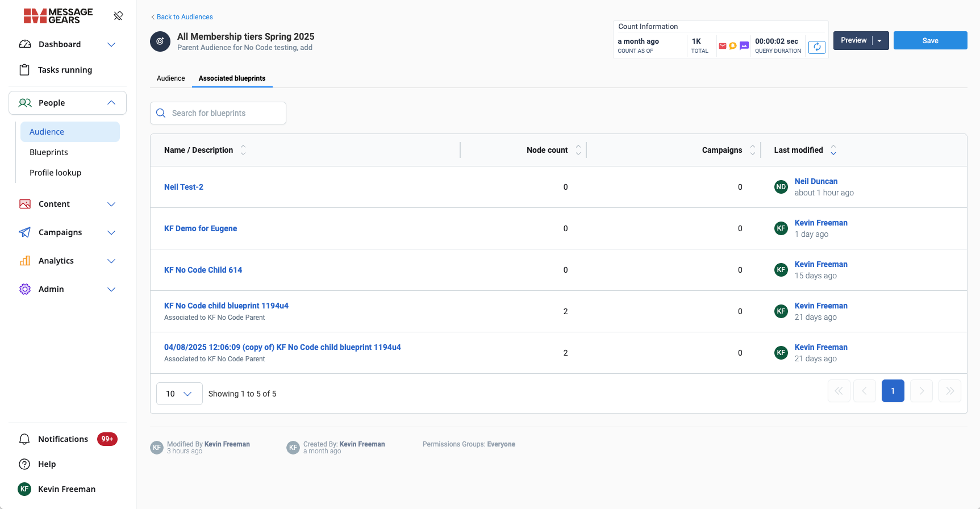Go back to Audiences
This screenshot has height=509, width=980.
pyautogui.click(x=182, y=17)
